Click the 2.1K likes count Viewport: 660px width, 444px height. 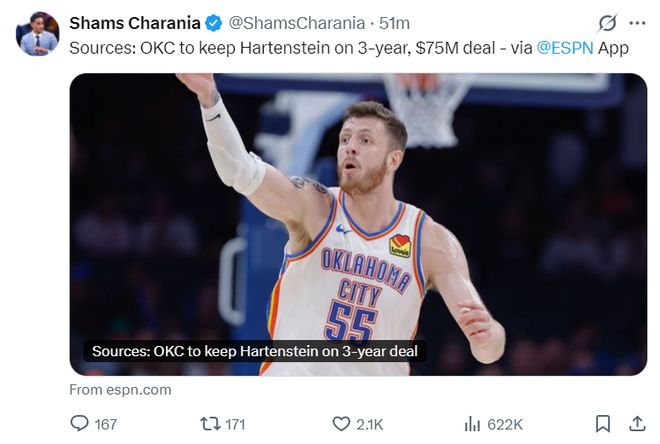point(370,424)
